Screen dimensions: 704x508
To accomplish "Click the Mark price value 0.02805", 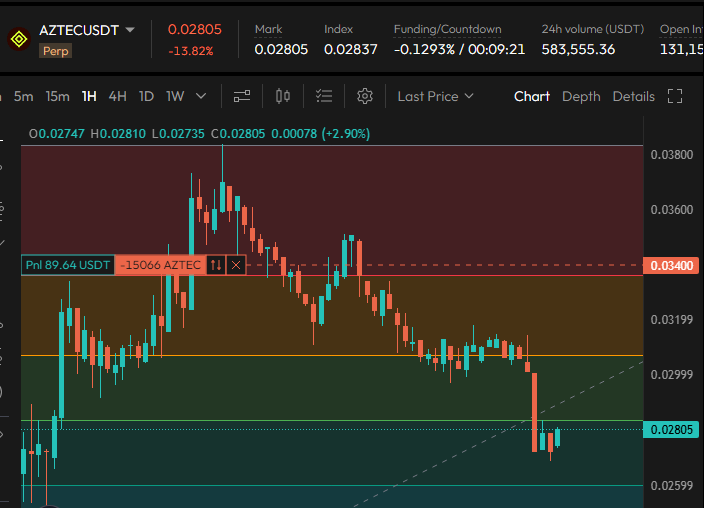I will tap(281, 49).
